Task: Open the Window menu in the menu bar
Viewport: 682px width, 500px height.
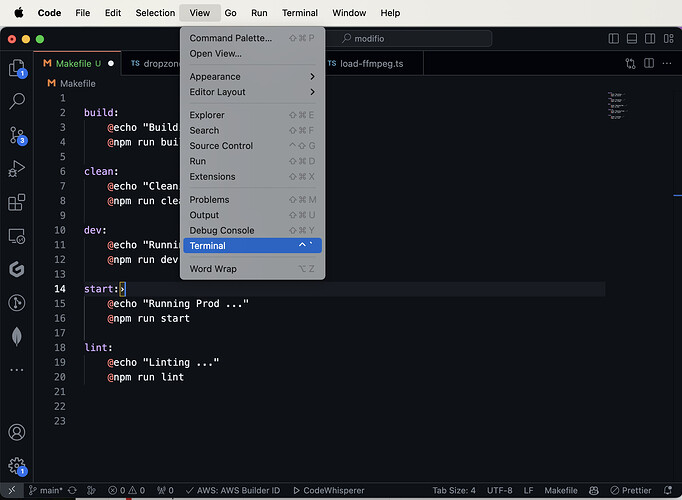Action: pos(349,13)
